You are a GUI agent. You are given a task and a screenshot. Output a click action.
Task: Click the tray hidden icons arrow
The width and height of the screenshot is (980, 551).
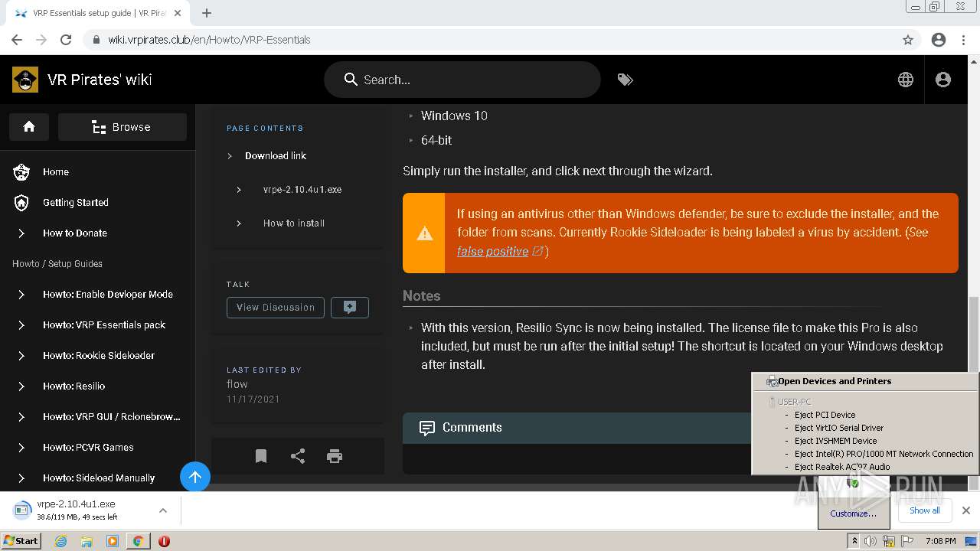854,541
